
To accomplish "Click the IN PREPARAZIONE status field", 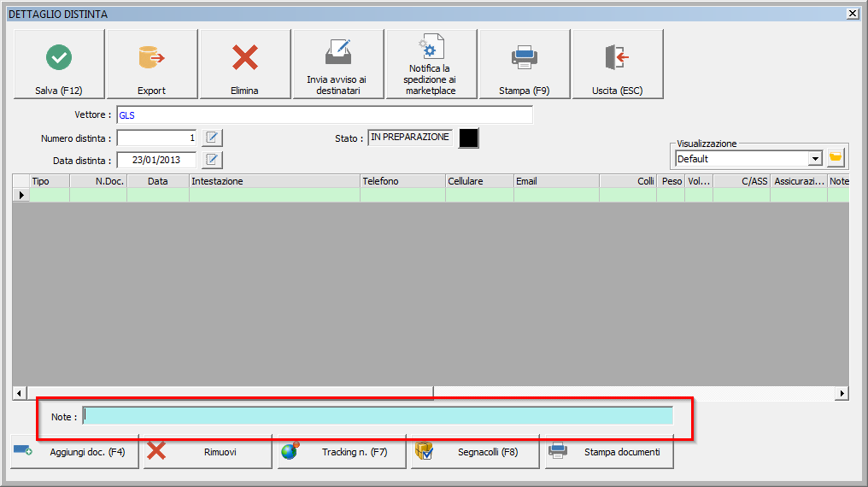I will tap(409, 138).
